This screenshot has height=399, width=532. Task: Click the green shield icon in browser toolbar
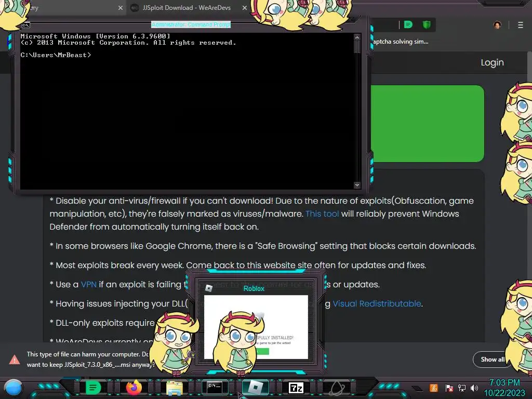point(427,24)
